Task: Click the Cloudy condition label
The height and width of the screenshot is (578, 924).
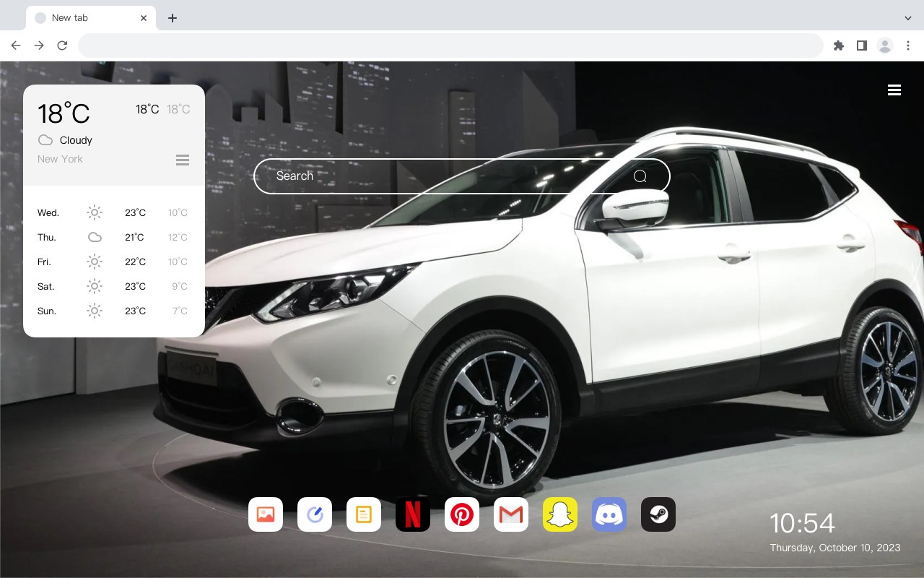Action: tap(76, 140)
